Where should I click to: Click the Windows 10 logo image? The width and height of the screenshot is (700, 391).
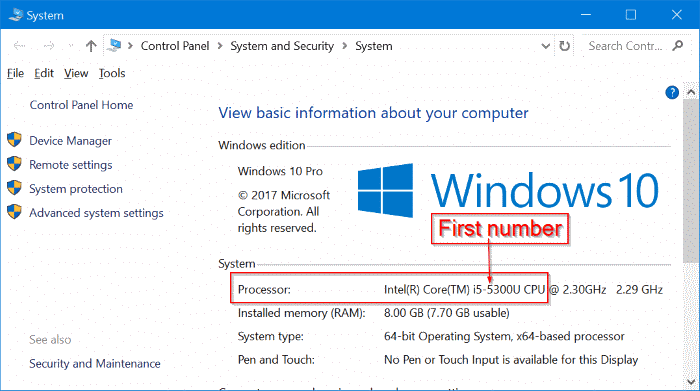(x=508, y=191)
